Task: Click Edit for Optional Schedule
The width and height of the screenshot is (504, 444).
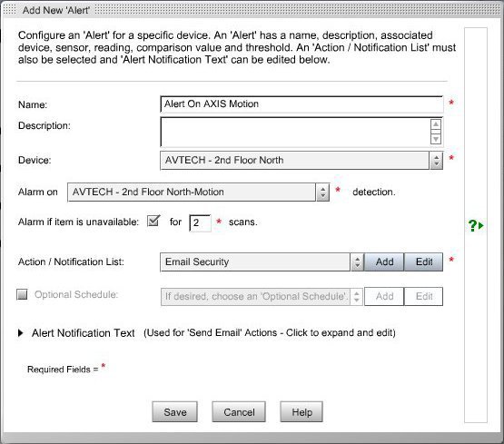Action: (424, 296)
